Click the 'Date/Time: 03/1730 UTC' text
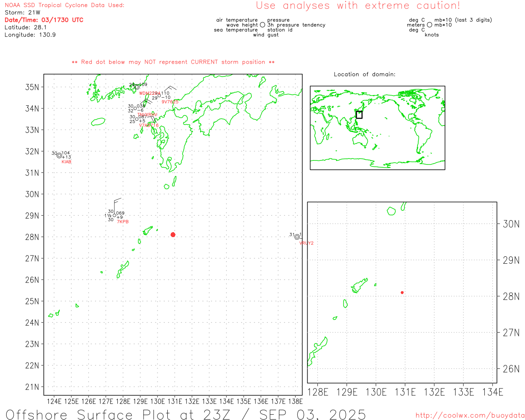Viewport: 525px width, 420px height. point(44,20)
